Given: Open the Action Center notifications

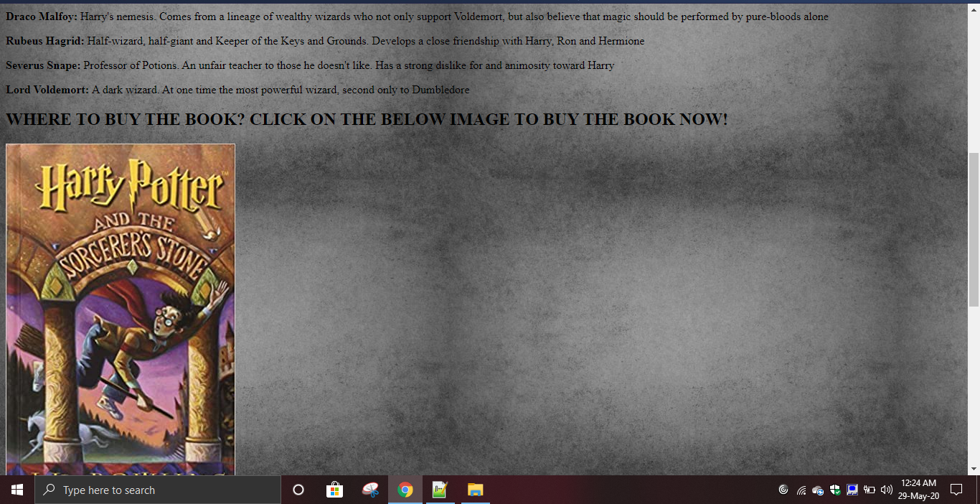Looking at the screenshot, I should pyautogui.click(x=956, y=490).
